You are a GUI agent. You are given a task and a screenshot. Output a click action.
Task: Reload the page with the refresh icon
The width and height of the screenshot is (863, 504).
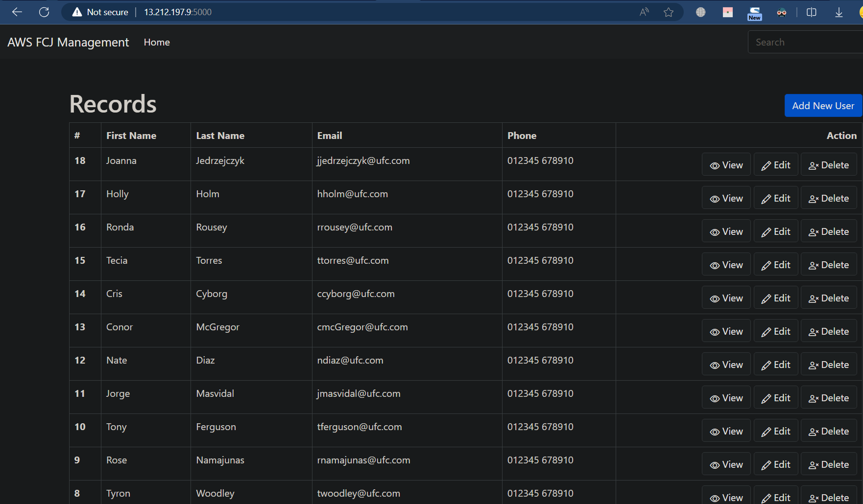(44, 12)
